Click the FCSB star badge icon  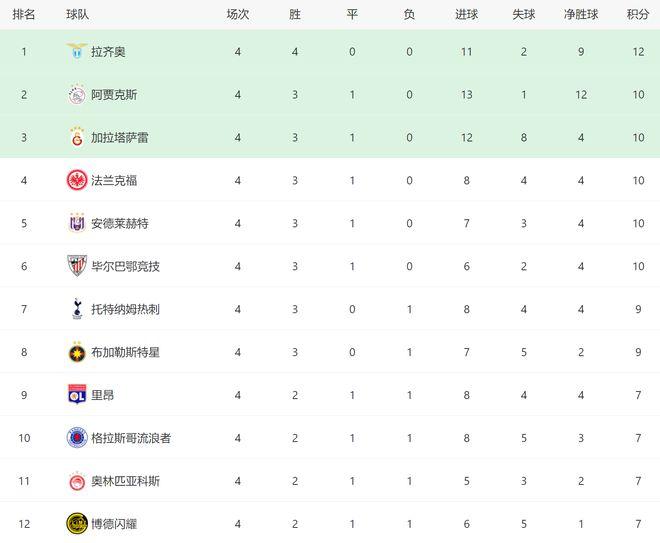[x=77, y=352]
